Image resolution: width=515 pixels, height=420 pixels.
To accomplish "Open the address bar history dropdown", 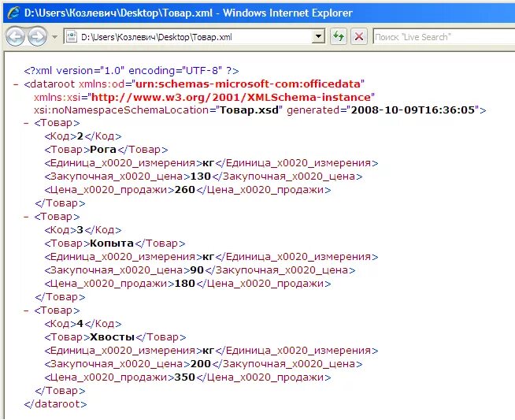I will click(318, 36).
